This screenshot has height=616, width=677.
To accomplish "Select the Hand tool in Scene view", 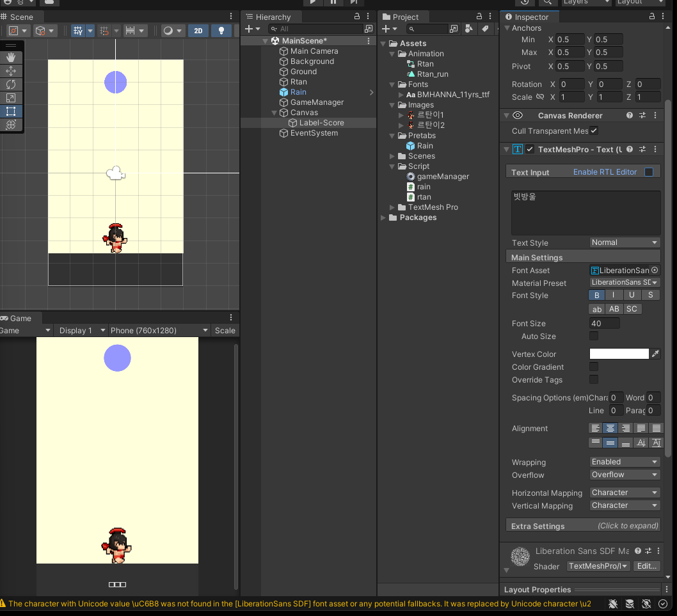I will coord(11,57).
